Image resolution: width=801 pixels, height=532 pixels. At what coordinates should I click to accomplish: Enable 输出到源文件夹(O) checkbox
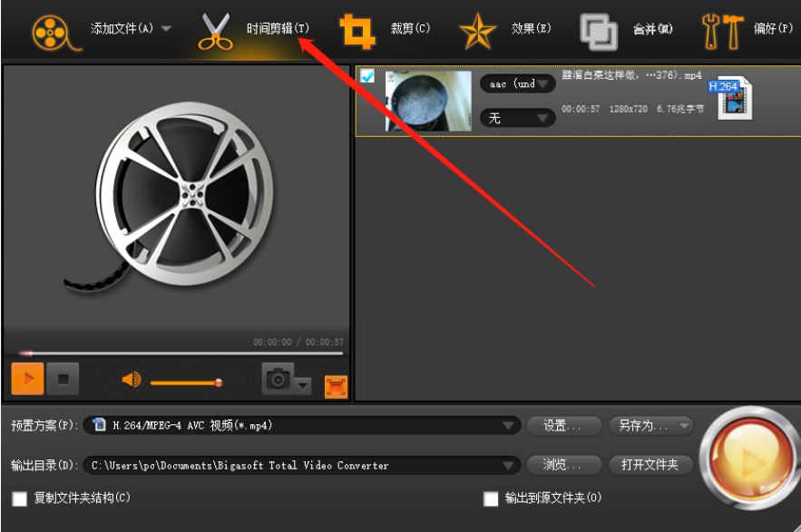[x=491, y=498]
